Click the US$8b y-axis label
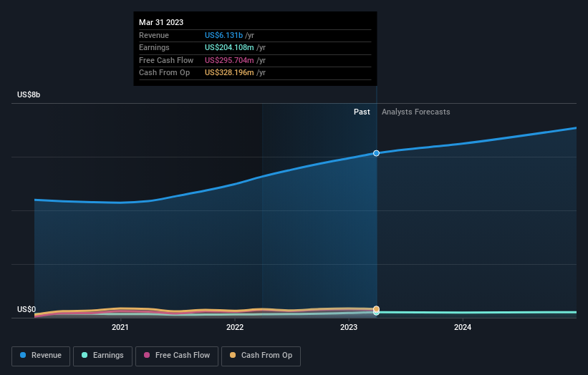Screen dimensions: 588x375 tap(29, 94)
